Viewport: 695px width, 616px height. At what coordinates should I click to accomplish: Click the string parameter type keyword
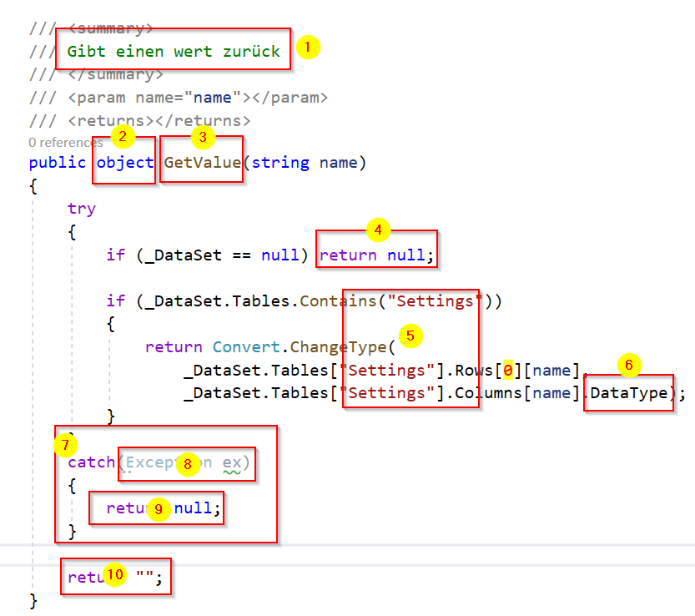pyautogui.click(x=280, y=162)
